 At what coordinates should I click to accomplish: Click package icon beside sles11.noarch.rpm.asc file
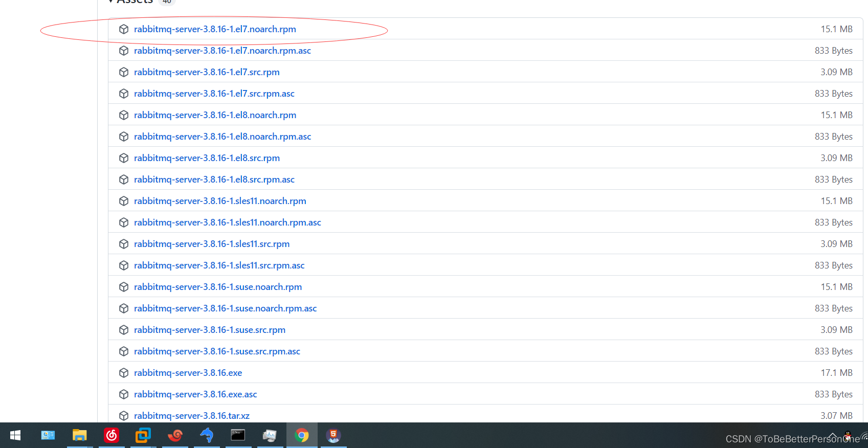click(x=124, y=222)
